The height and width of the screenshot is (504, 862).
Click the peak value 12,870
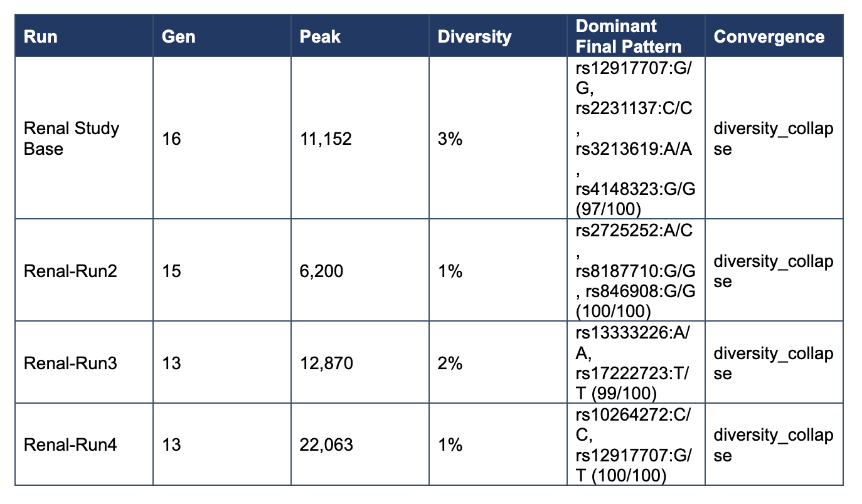[327, 363]
